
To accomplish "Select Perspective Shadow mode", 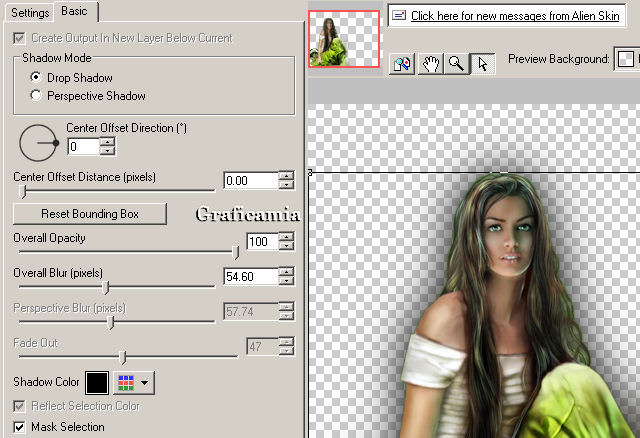I will 36,95.
